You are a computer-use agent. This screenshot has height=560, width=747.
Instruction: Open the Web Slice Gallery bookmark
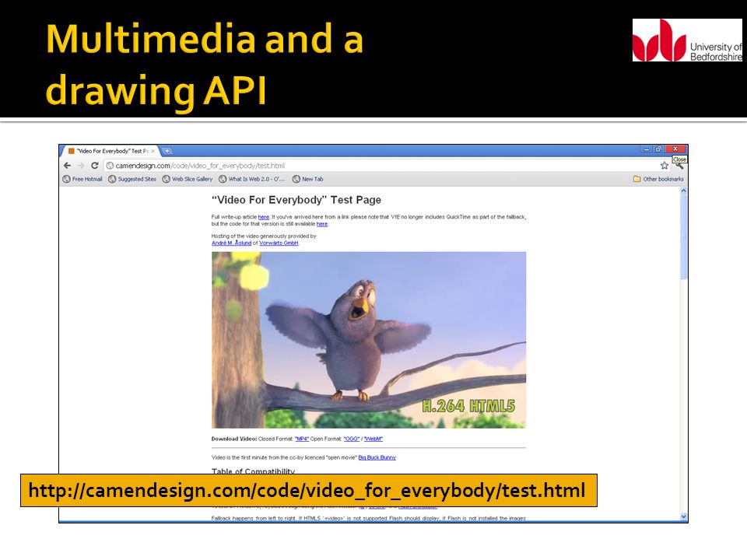click(x=188, y=179)
